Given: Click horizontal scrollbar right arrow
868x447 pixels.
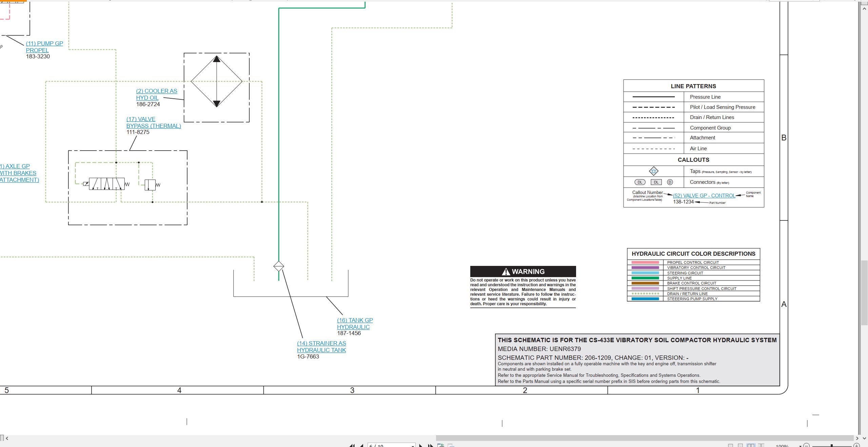Looking at the screenshot, I should [857, 438].
